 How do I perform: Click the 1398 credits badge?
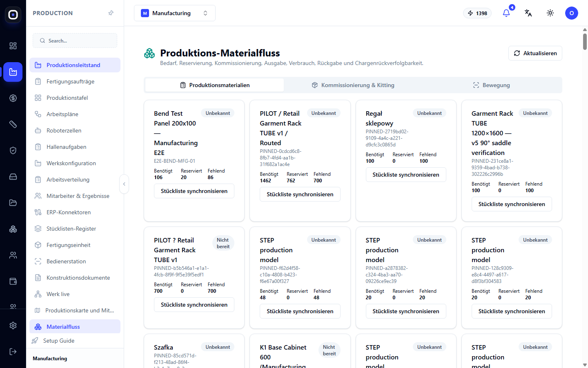[x=477, y=13]
